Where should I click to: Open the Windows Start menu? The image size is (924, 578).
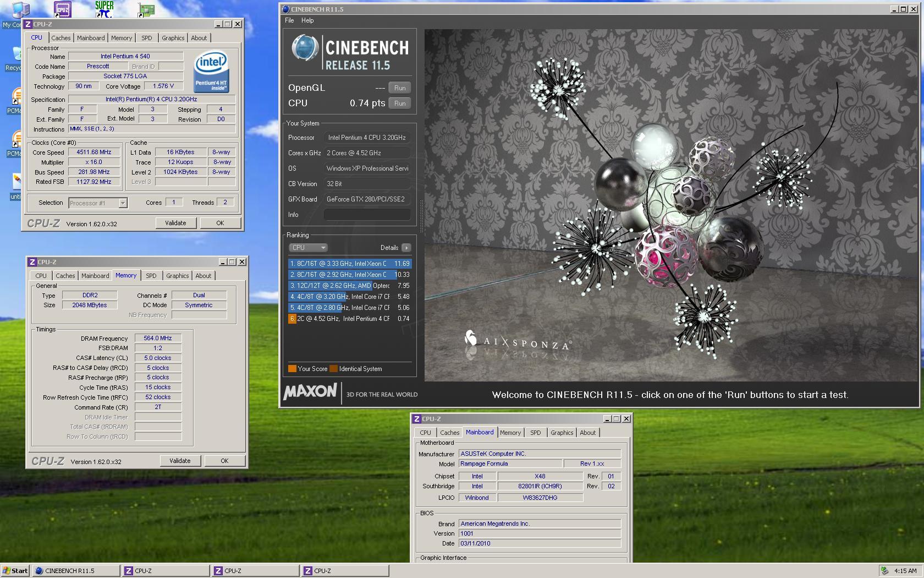15,571
